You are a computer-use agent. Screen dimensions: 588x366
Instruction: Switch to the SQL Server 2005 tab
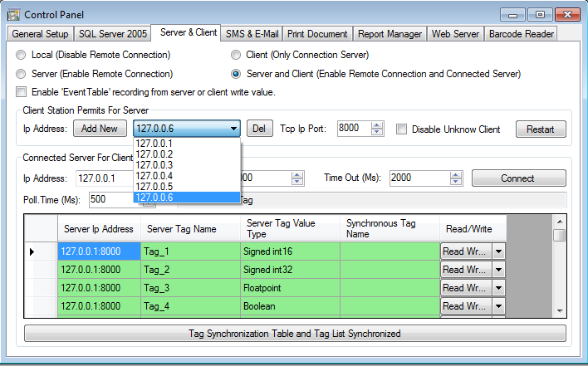point(112,33)
